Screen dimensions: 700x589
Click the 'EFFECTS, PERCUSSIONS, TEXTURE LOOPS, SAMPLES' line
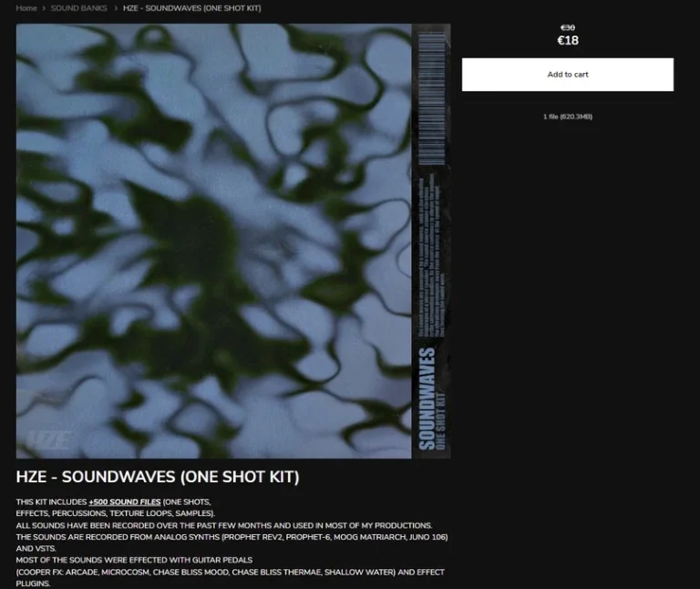click(x=115, y=513)
